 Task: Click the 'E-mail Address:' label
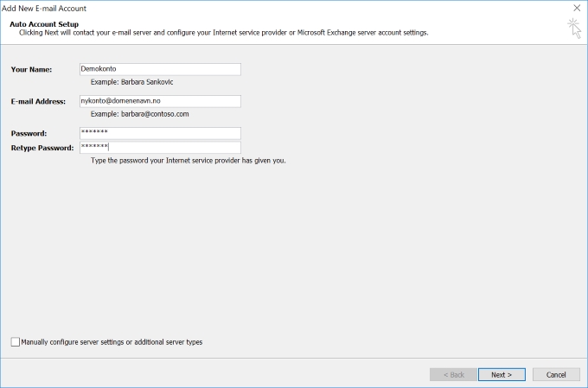pyautogui.click(x=38, y=101)
